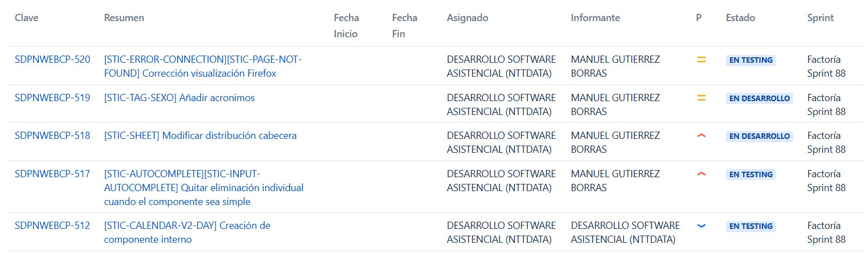Open issue key SDPNWEBCP-519
Viewport: 868px width, 255px height.
(x=52, y=98)
